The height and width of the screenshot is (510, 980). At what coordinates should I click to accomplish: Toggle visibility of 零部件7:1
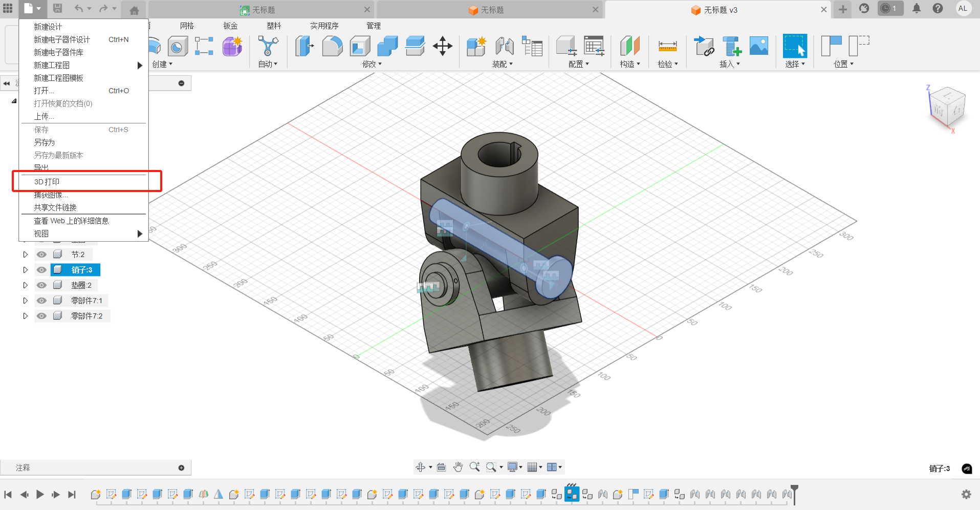[42, 301]
